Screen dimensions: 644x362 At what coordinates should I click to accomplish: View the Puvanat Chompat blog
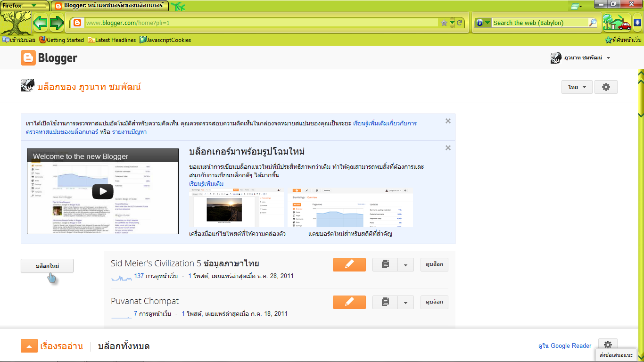pyautogui.click(x=434, y=302)
